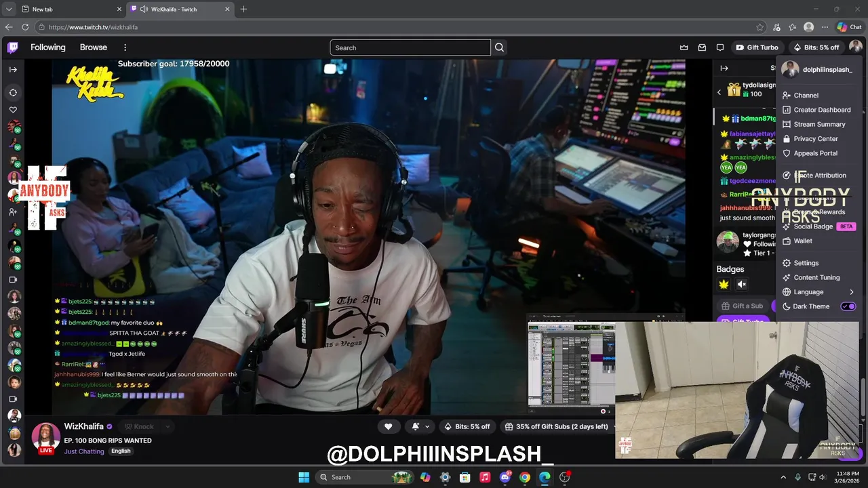Open the Prime loot crown icon
Image resolution: width=868 pixels, height=488 pixels.
point(684,47)
